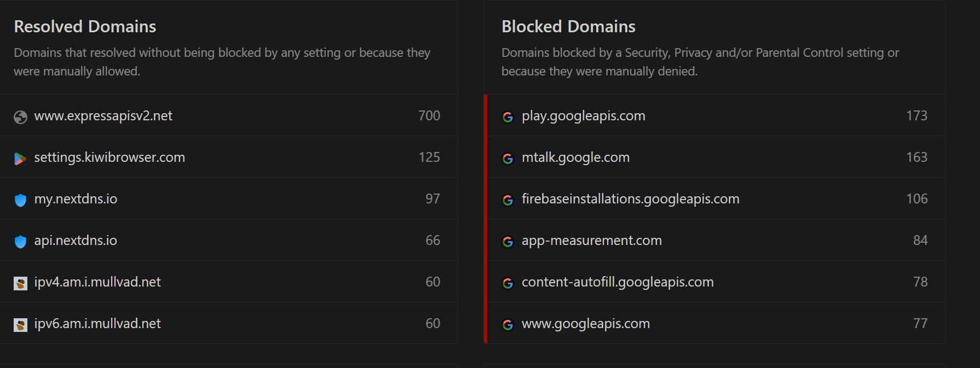Open firebaseinstallations.googleapis.com blocked entry
Image resolution: width=980 pixels, height=368 pixels.
tap(630, 199)
